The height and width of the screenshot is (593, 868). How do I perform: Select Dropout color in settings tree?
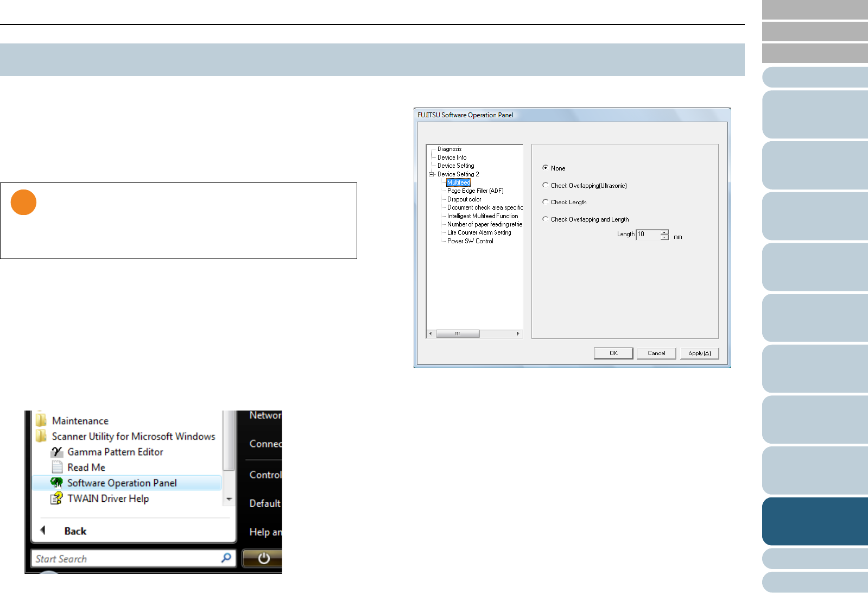click(x=464, y=199)
